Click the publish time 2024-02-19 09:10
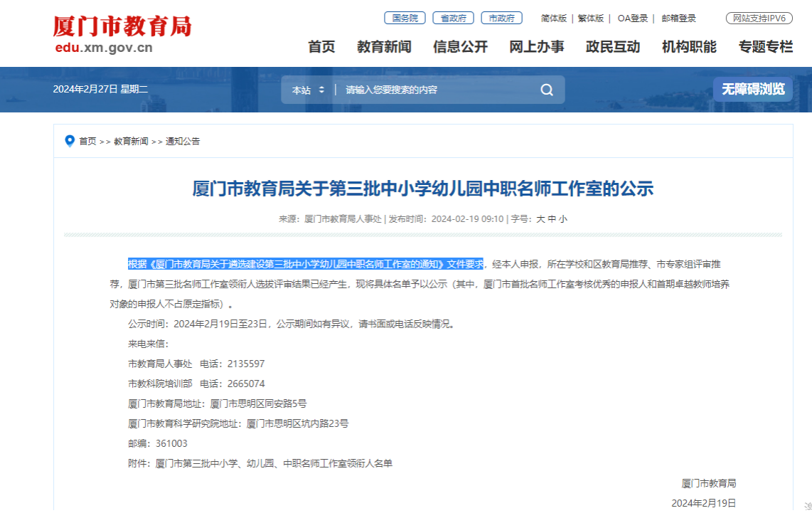Viewport: 812px width, 523px height. [467, 219]
